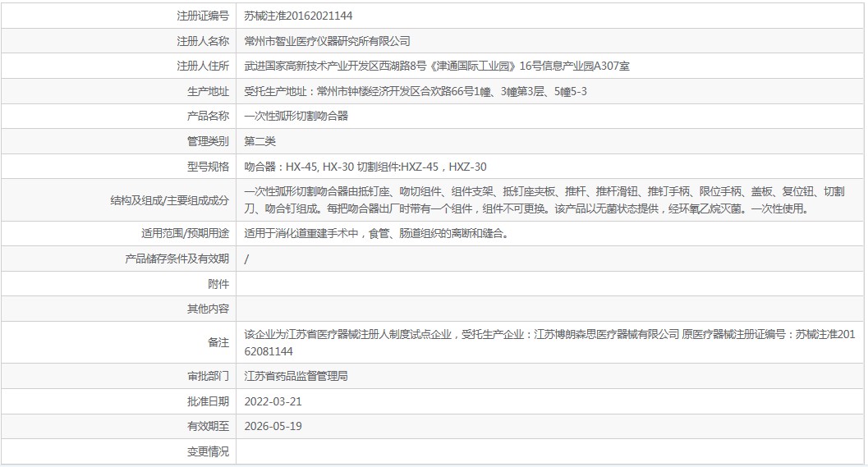This screenshot has width=868, height=467.
Task: Click the label 注册人名称
Action: point(203,41)
